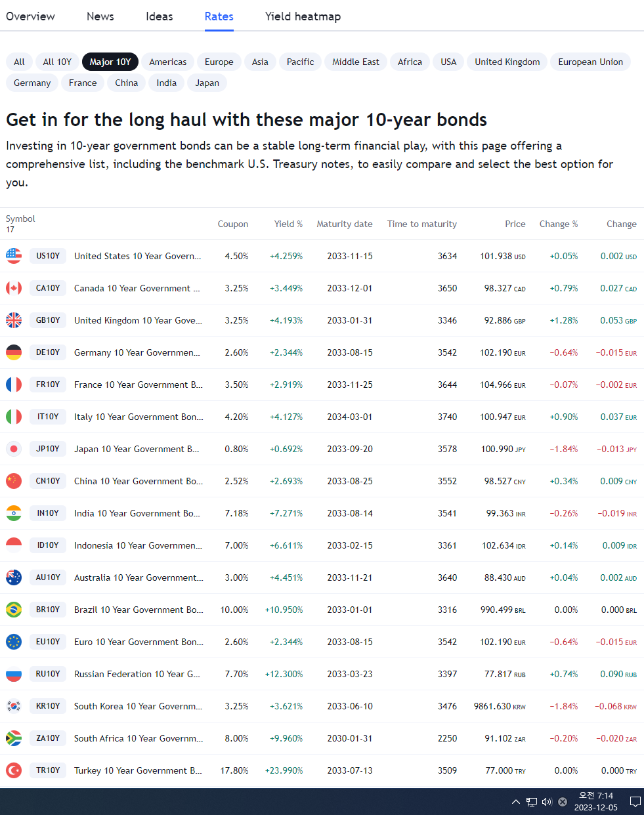This screenshot has height=815, width=644.
Task: Open the taskbar volume icon
Action: coord(547,802)
